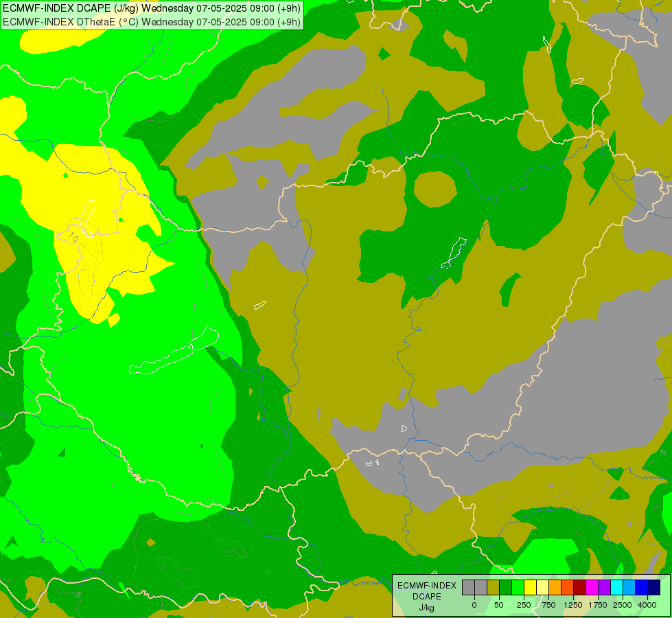This screenshot has width=672, height=618.
Task: Click the legend tick value '4000'
Action: pos(647,605)
